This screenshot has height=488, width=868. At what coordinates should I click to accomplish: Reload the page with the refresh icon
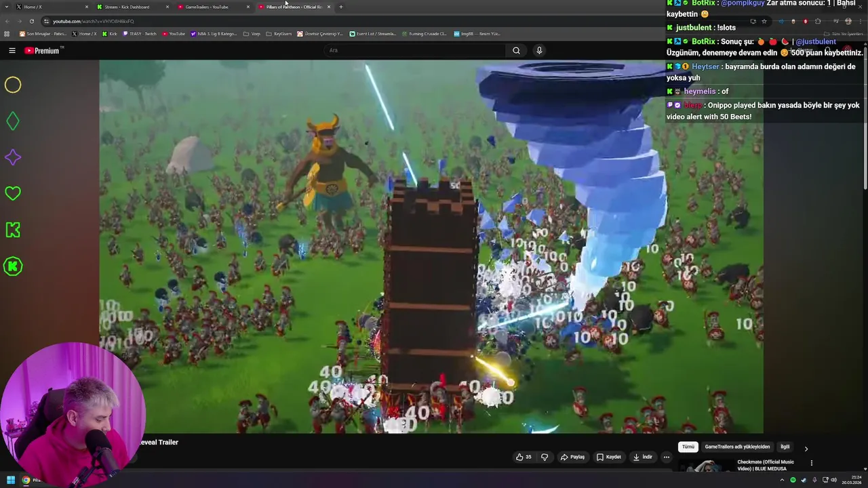[31, 21]
